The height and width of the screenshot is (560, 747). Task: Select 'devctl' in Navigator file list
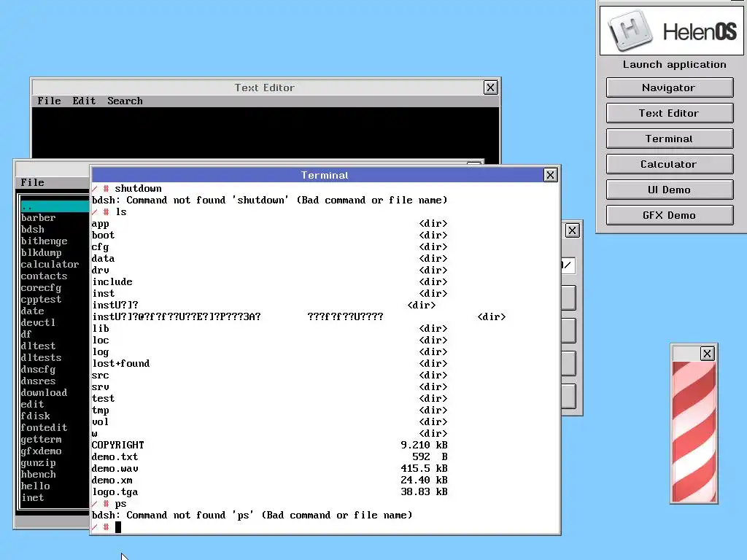38,323
